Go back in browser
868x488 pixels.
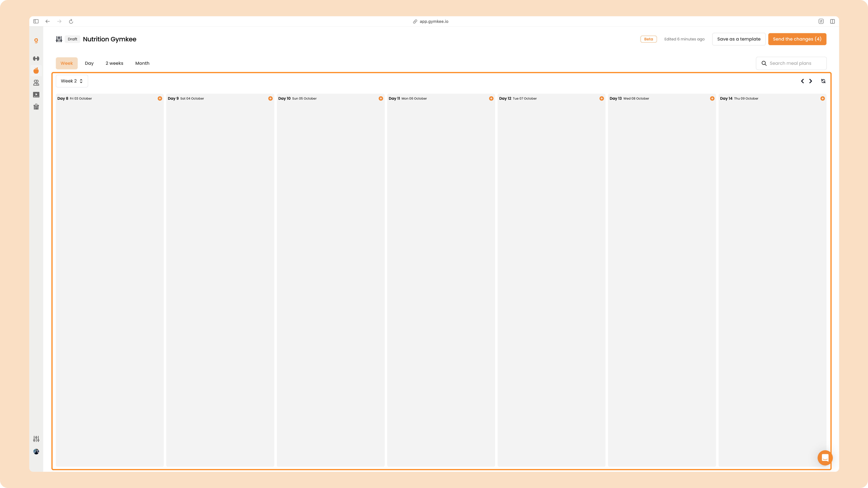(47, 21)
